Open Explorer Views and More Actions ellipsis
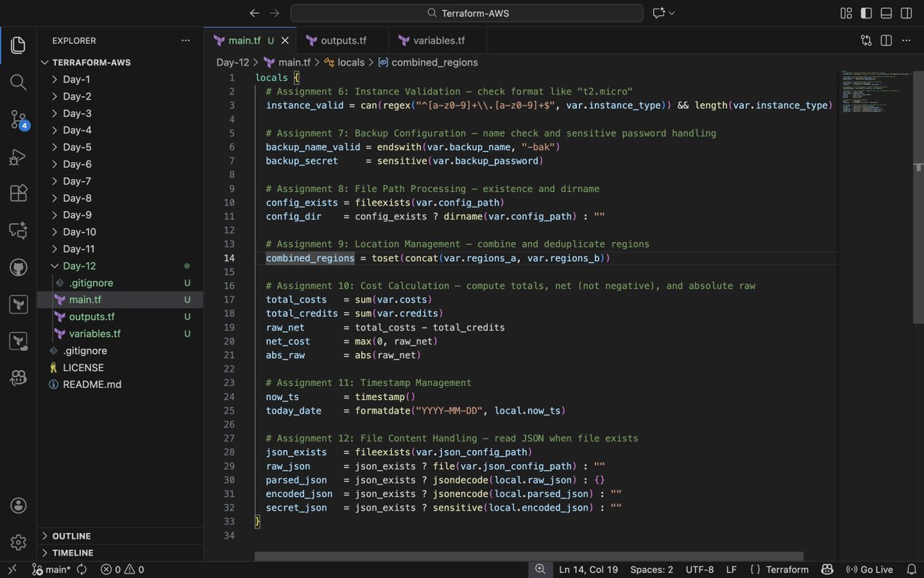Viewport: 924px width, 578px height. tap(186, 40)
